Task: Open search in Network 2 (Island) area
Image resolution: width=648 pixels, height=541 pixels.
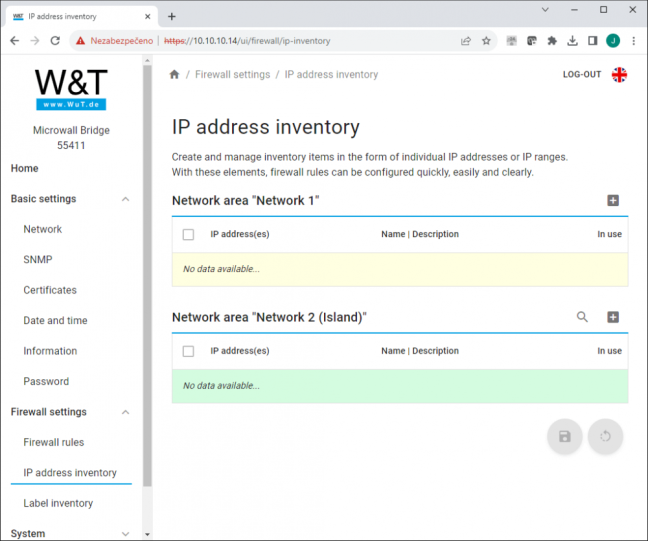Action: [582, 317]
